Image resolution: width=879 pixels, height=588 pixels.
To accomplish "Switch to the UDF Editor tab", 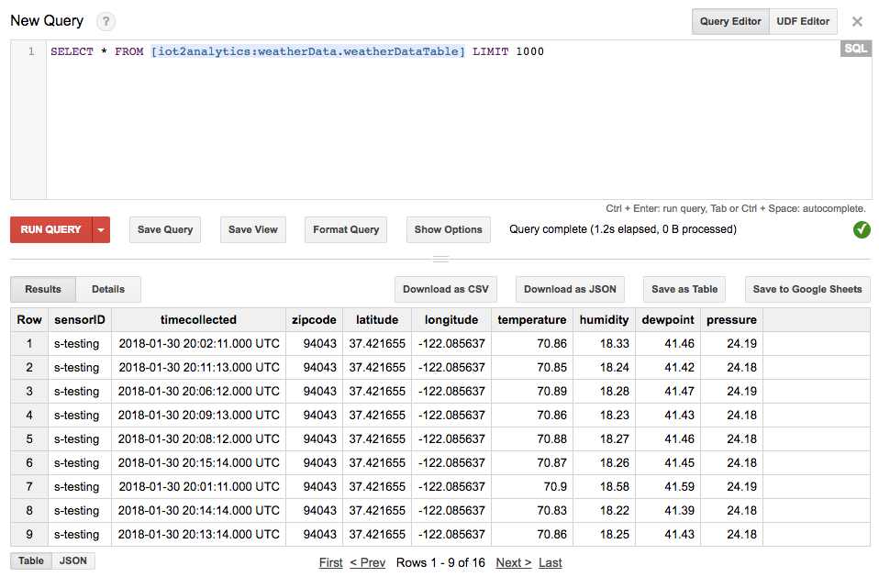I will (x=803, y=22).
